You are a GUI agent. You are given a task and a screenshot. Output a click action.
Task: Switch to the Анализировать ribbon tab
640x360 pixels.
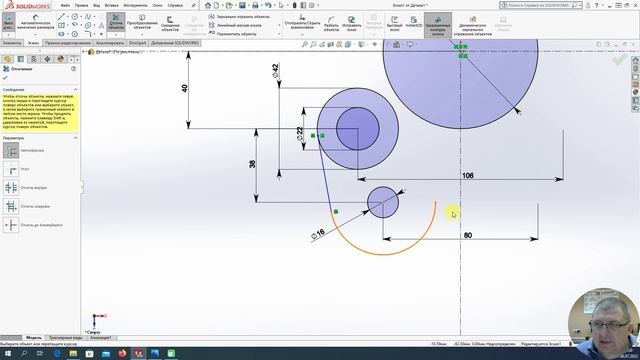pos(110,43)
